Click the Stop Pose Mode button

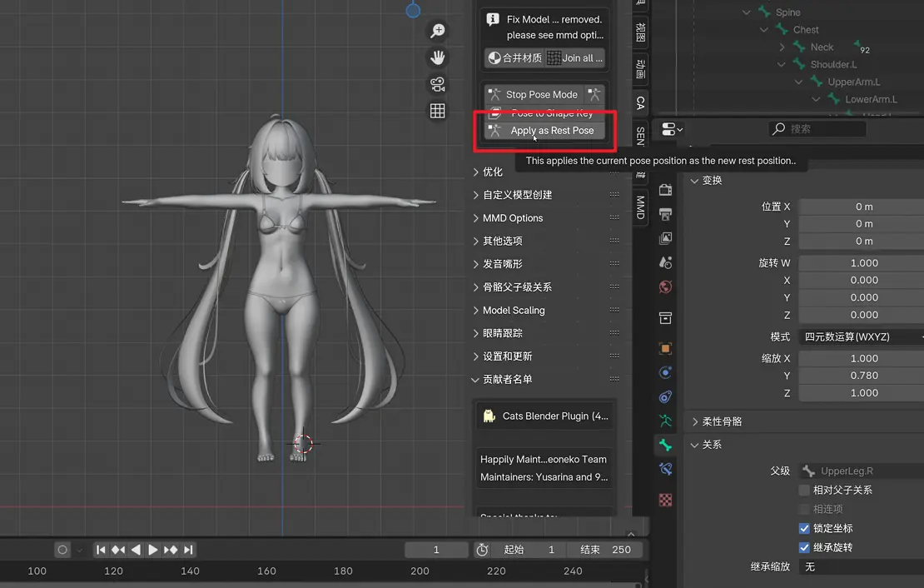[x=534, y=94]
